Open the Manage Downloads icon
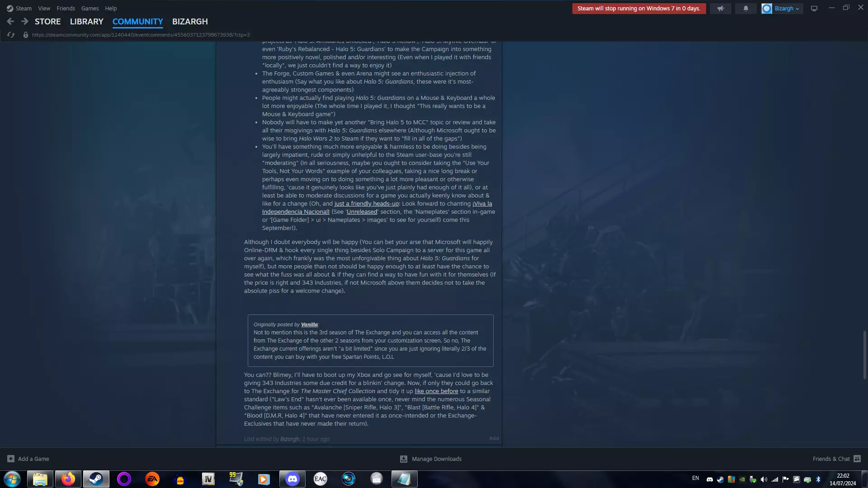Screen dimensions: 868x488 [404, 459]
